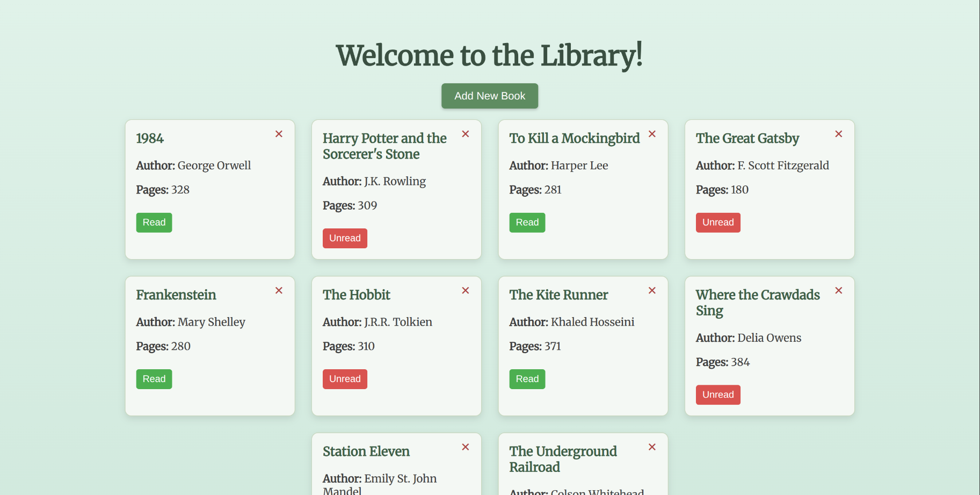This screenshot has height=495, width=980.
Task: Click Pages: 180 text
Action: pos(722,190)
